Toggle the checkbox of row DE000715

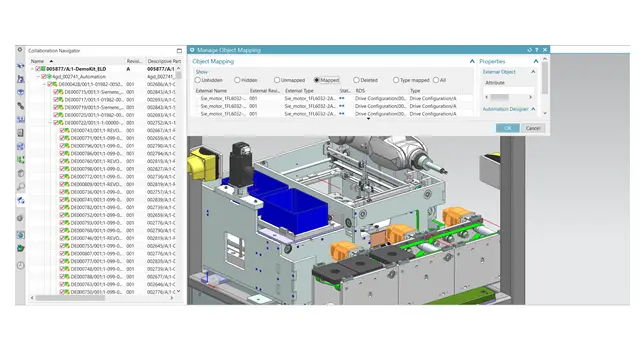[56, 92]
